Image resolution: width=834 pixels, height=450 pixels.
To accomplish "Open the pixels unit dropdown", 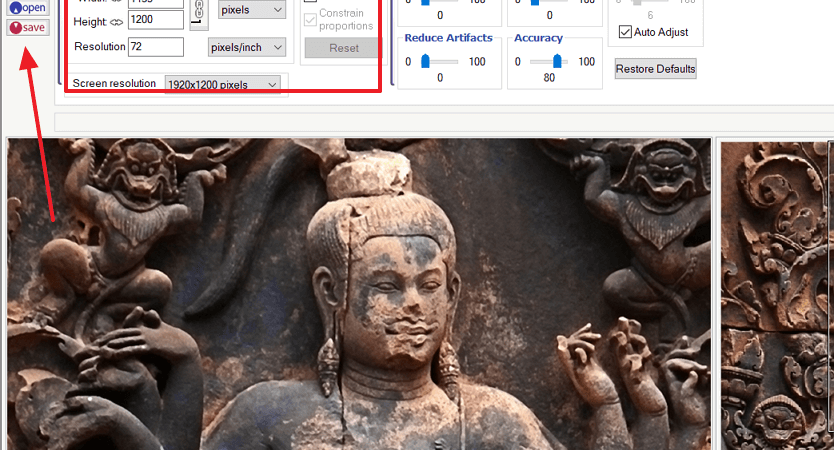I will (x=252, y=10).
